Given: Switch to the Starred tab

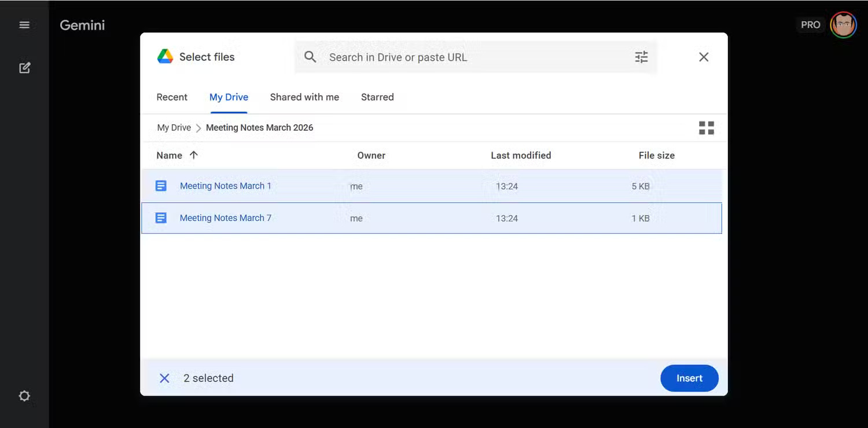Looking at the screenshot, I should (377, 97).
